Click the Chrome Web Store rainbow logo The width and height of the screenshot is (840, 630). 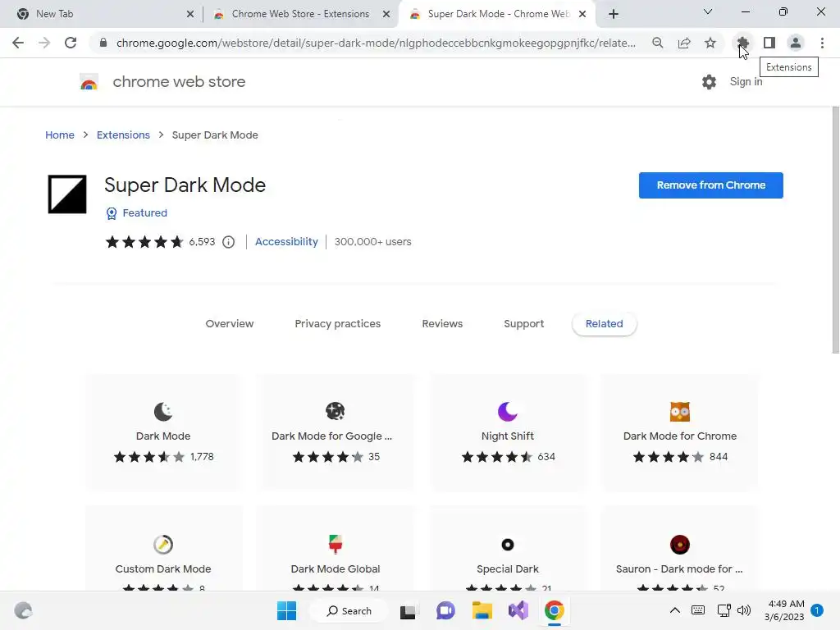[89, 82]
